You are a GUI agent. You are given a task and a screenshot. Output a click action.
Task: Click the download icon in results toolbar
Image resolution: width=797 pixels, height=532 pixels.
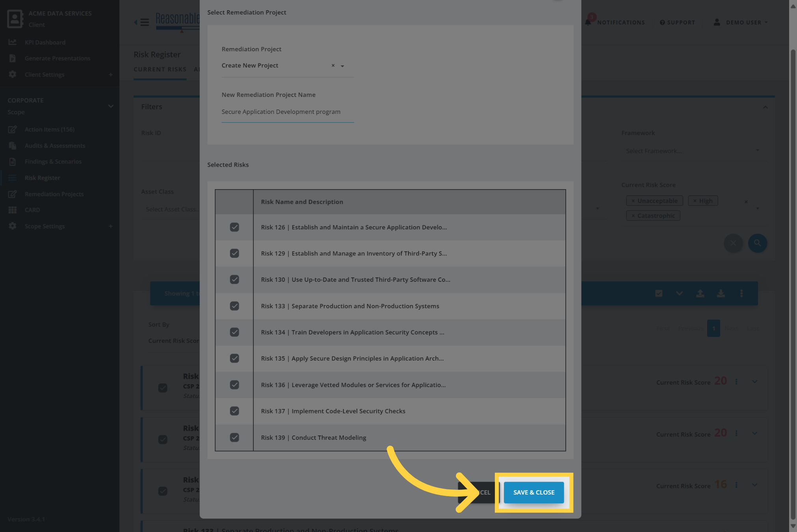click(721, 293)
